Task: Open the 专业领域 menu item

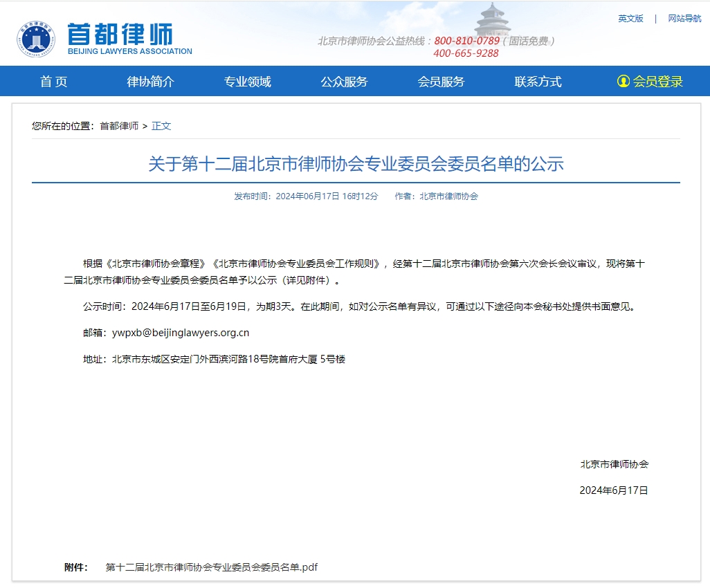Action: 247,81
